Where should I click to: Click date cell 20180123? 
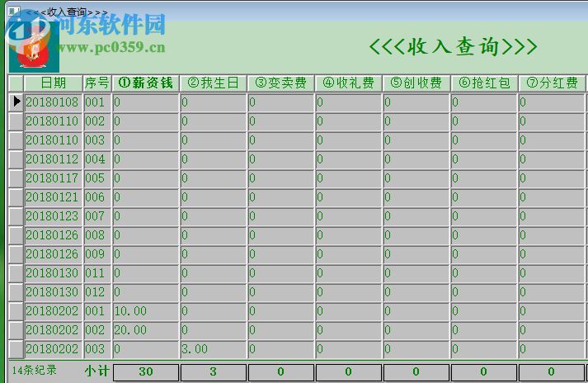pyautogui.click(x=54, y=216)
